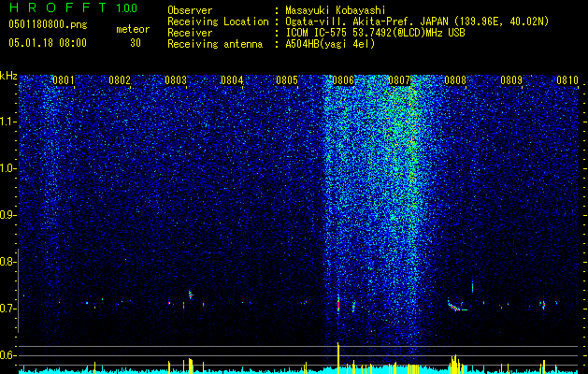Click the 0806 time marker
This screenshot has width=588, height=374.
(343, 80)
